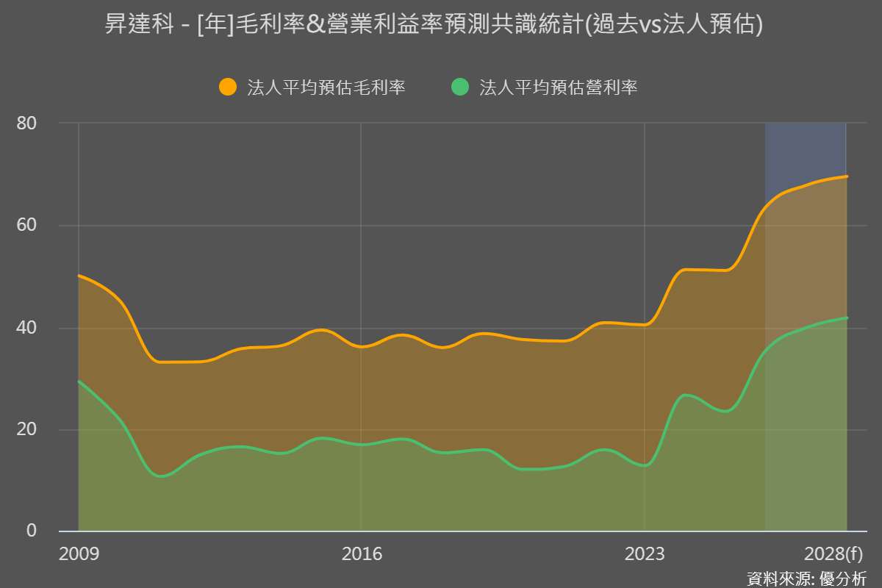
Task: Click the orange legend circle for 毛利率
Action: pyautogui.click(x=228, y=87)
